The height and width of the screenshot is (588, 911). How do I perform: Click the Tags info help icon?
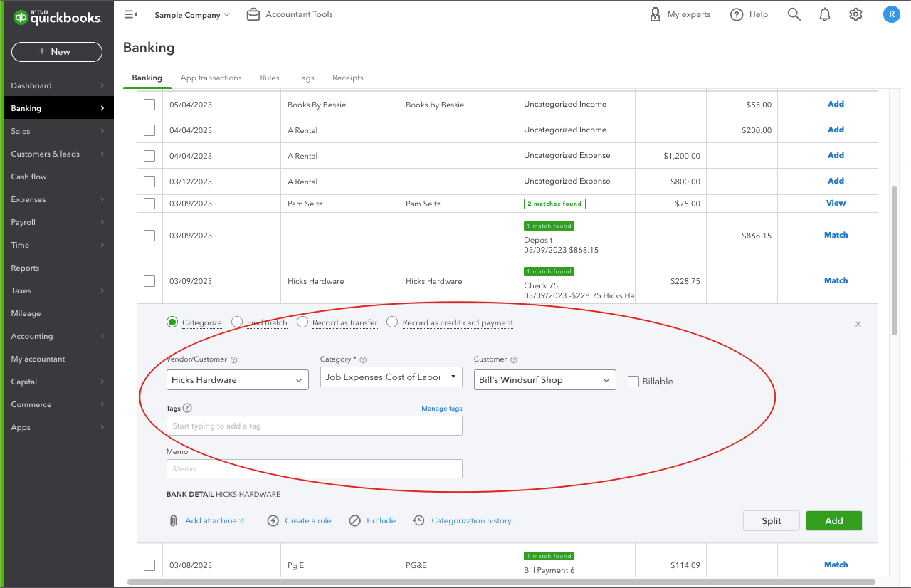(x=187, y=408)
